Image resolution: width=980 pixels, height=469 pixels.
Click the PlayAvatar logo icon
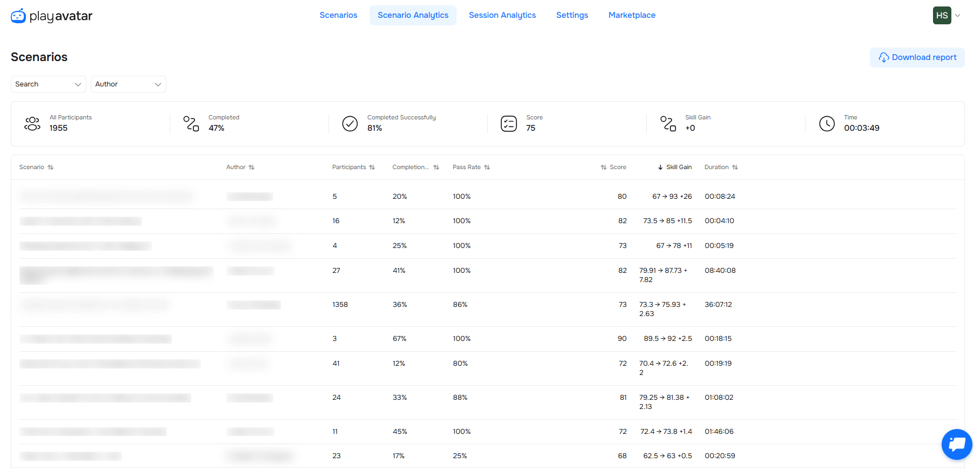tap(18, 16)
